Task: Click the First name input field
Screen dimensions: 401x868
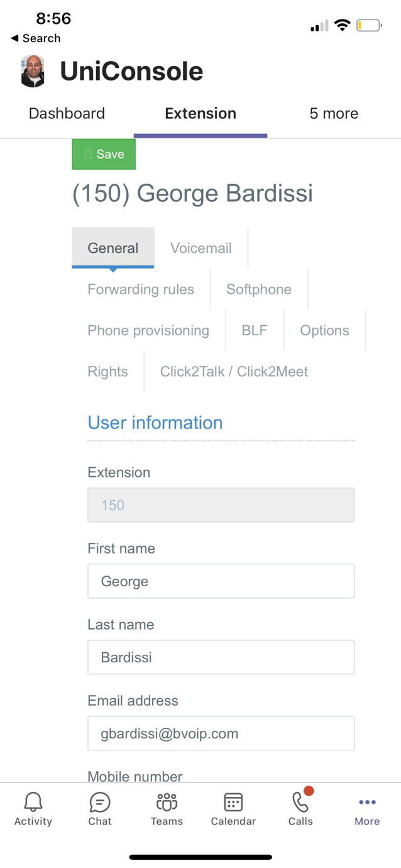Action: 221,581
